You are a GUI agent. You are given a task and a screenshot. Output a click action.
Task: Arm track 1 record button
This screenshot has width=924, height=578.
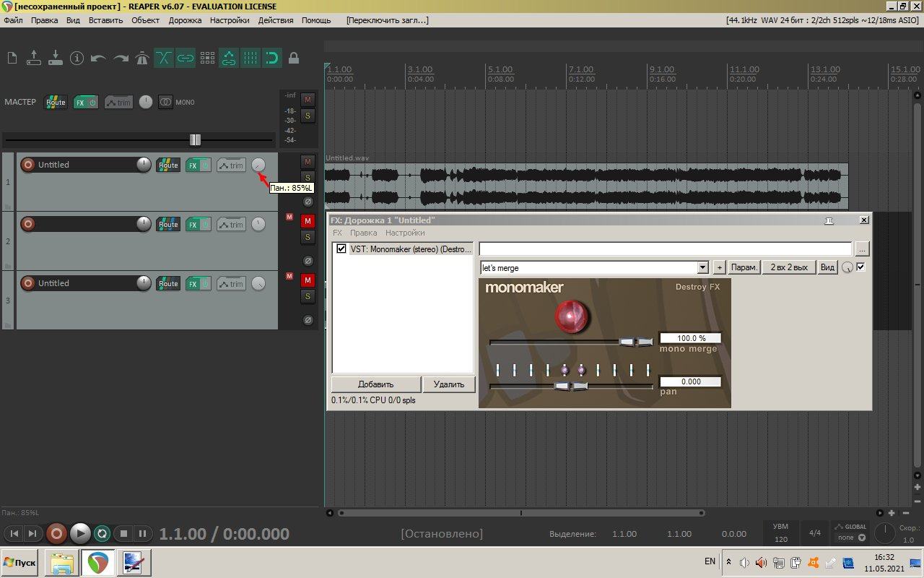[x=28, y=165]
